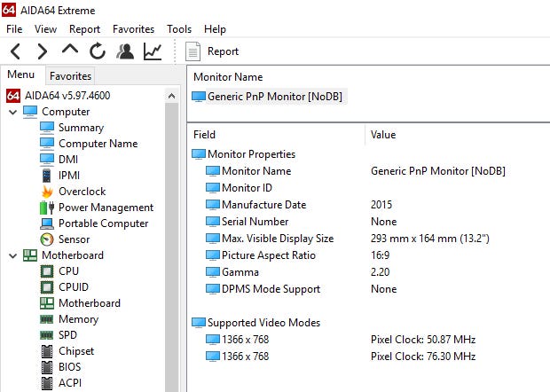Switch to the Menu tab
Screen dimensions: 550x392
click(x=21, y=74)
